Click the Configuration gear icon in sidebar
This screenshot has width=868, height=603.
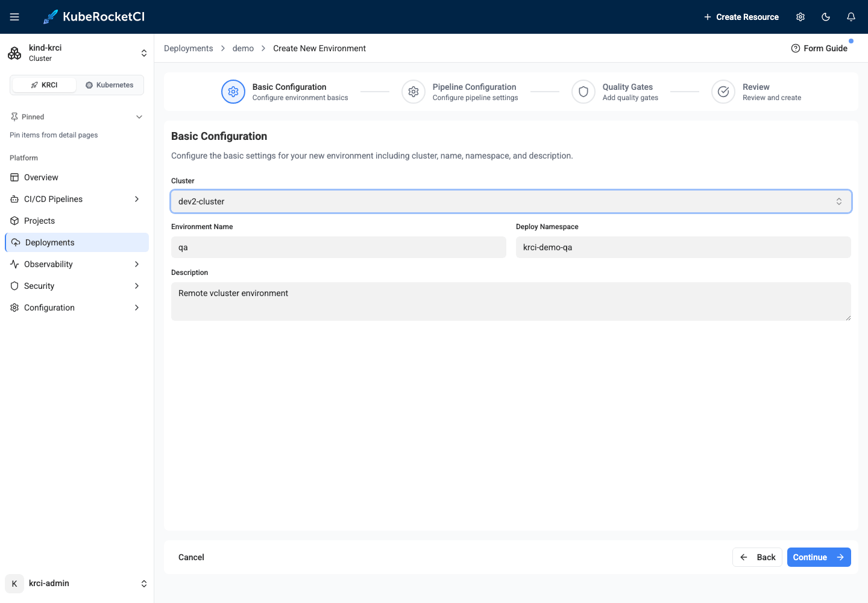point(14,308)
